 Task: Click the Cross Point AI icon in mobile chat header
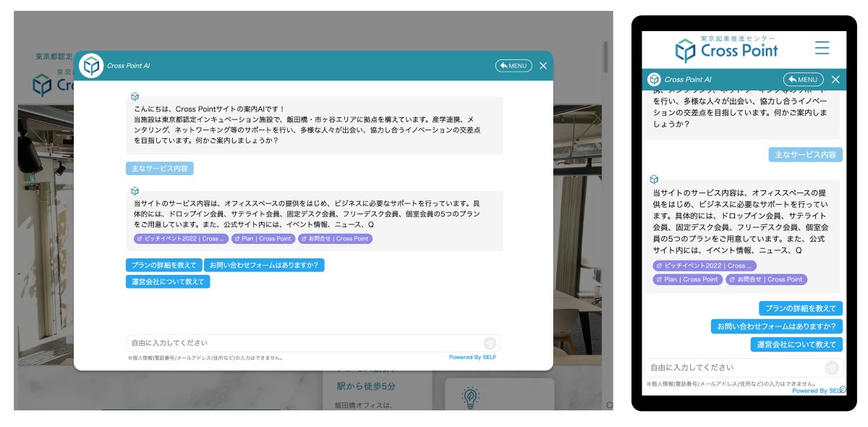654,80
